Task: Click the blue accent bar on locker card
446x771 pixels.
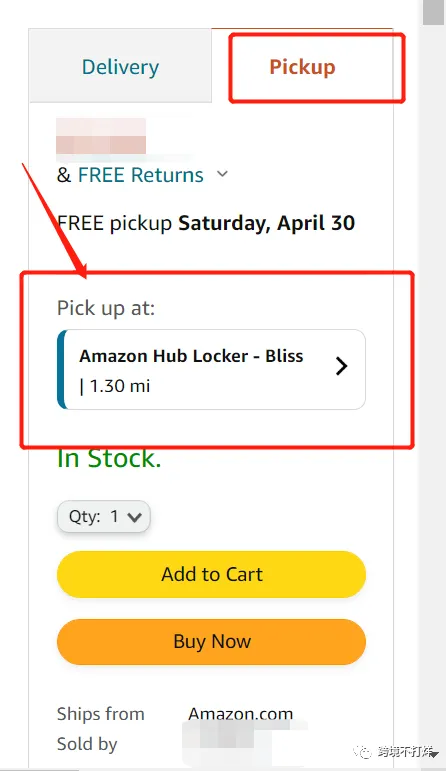Action: tap(61, 369)
